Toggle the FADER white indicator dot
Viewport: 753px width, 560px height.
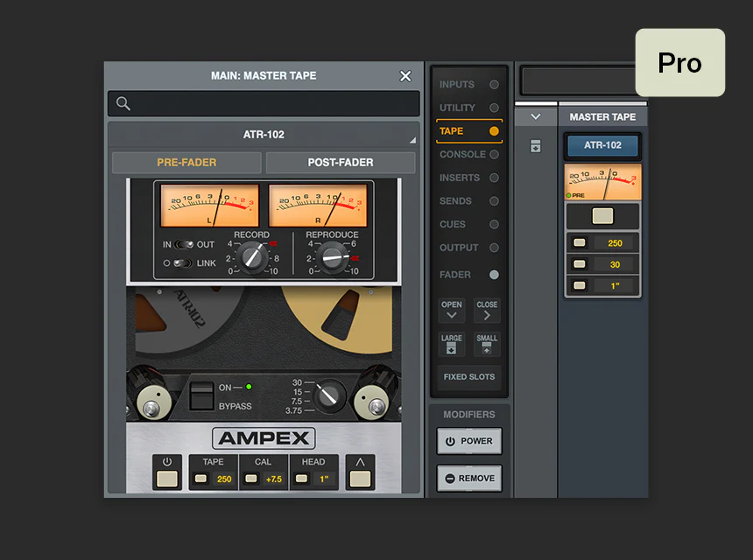[494, 275]
